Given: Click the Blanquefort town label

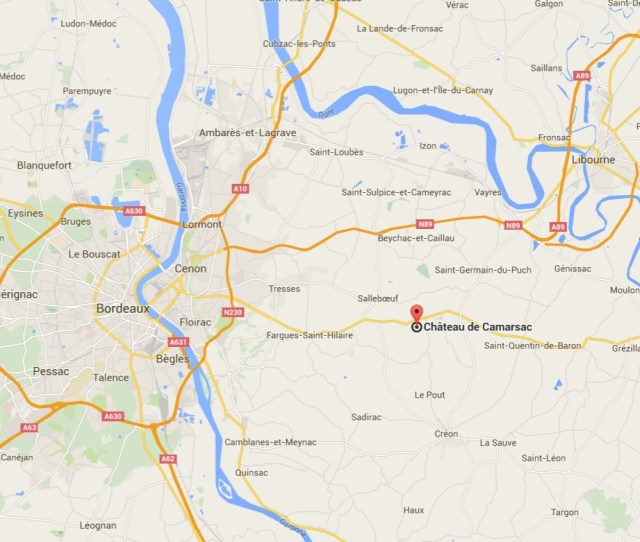Looking at the screenshot, I should click(x=44, y=165).
